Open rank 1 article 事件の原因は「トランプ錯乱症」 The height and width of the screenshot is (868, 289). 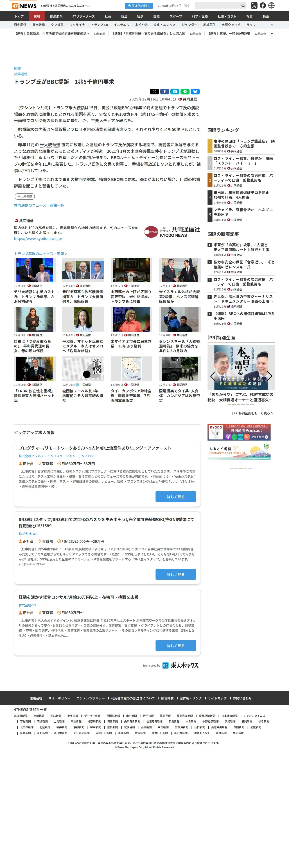pyautogui.click(x=244, y=144)
